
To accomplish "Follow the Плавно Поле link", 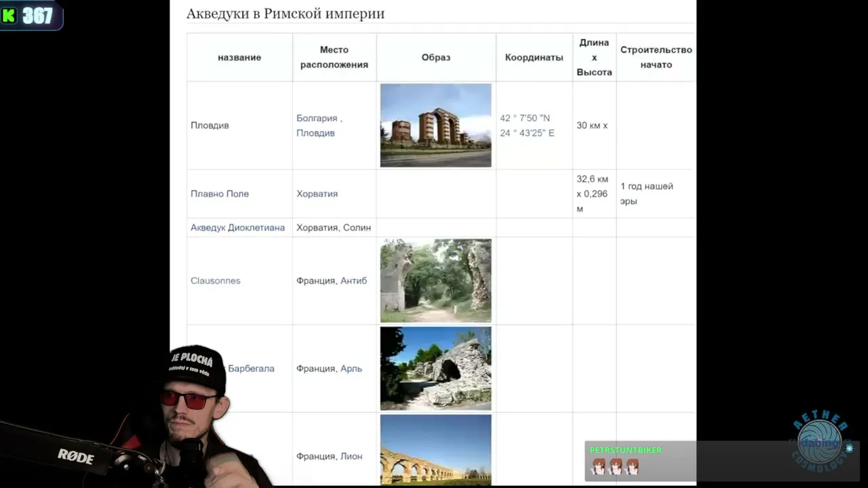I will tap(220, 194).
